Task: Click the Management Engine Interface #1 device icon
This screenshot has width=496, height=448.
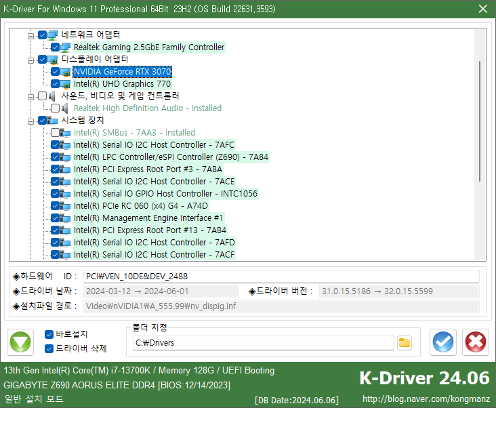Action: click(65, 218)
